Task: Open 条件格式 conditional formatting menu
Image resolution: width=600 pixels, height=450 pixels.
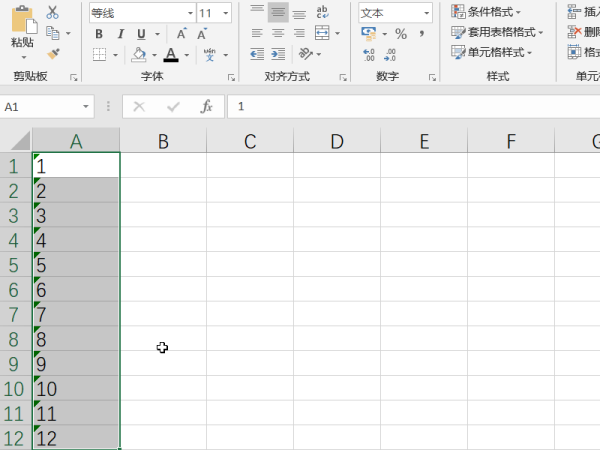Action: (x=486, y=12)
